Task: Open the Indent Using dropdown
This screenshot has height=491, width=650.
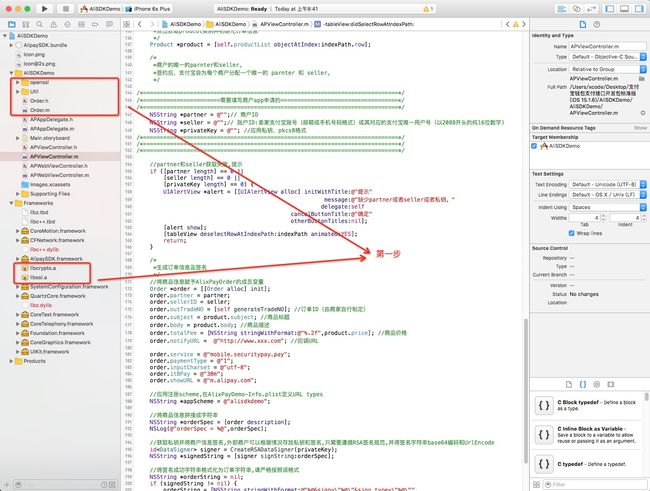Action: coord(607,207)
